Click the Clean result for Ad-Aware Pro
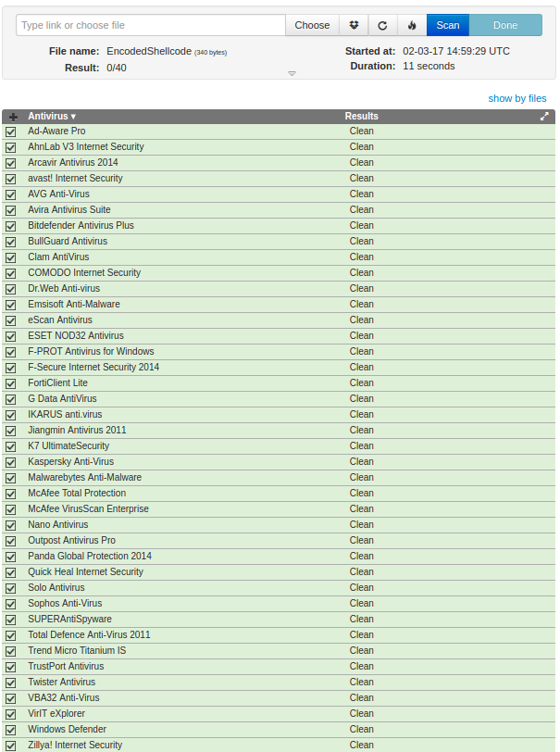 click(x=362, y=131)
